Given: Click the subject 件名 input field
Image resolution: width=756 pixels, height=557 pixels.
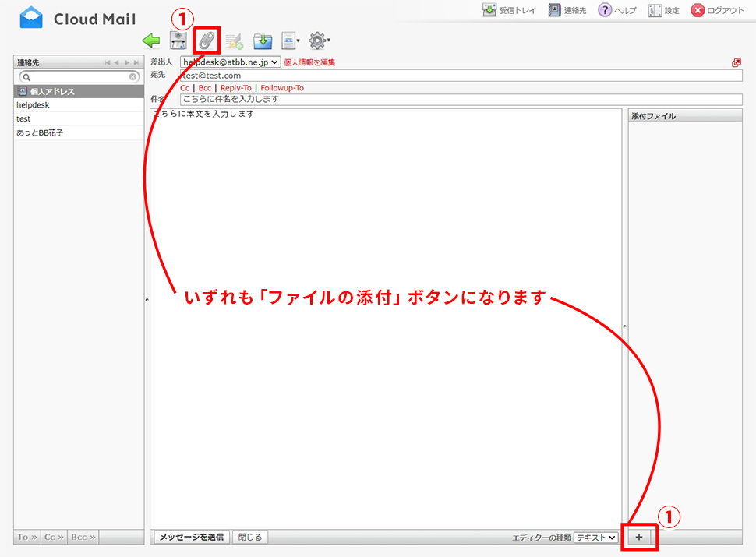Looking at the screenshot, I should pos(460,100).
